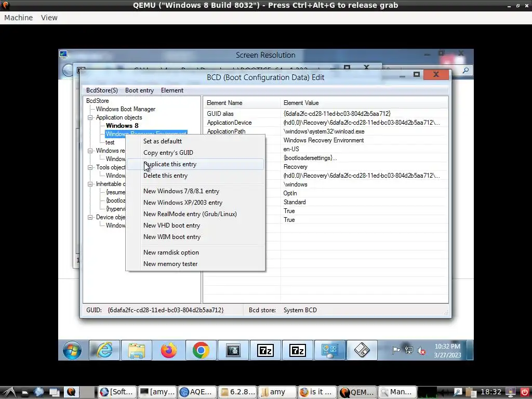532x399 pixels.
Task: Click the OptIn value cell
Action: coord(290,193)
